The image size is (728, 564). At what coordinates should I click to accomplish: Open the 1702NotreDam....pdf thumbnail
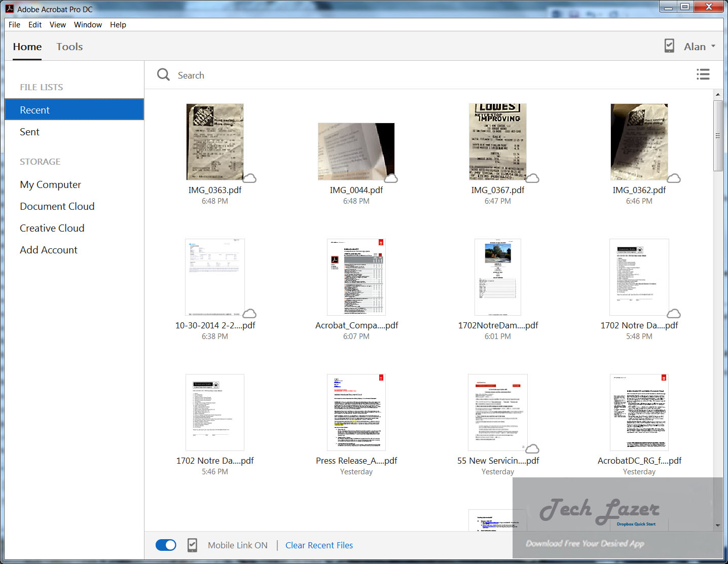tap(498, 277)
